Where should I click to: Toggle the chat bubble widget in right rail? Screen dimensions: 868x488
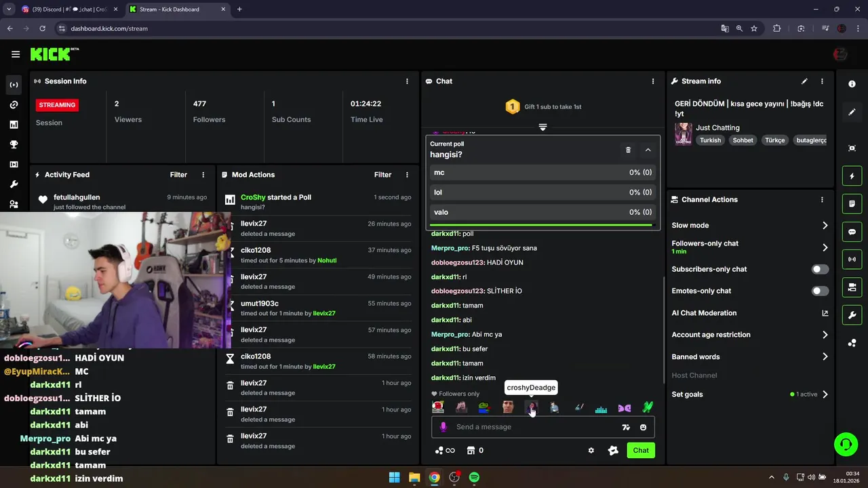(852, 232)
